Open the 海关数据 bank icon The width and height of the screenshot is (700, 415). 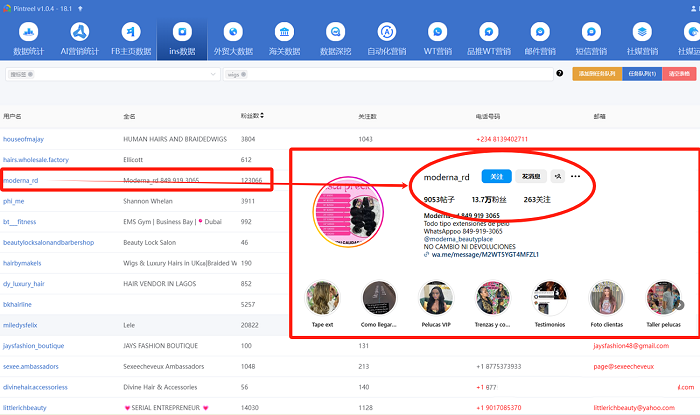tap(284, 32)
